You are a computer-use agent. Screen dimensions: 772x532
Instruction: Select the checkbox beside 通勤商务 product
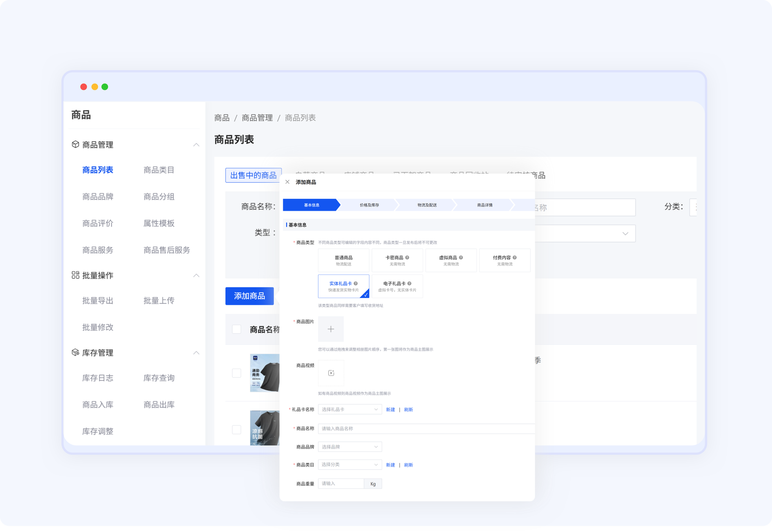coord(236,372)
